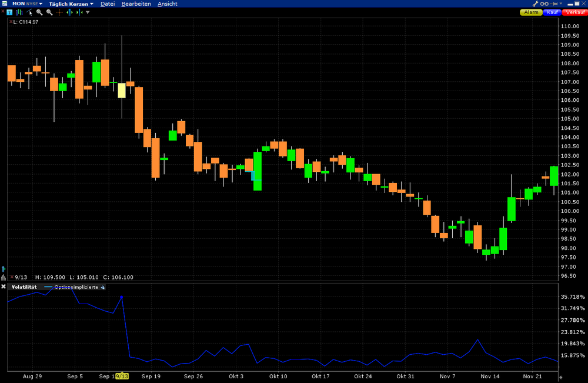Expand the toolbar overflow arrow

[x=88, y=12]
